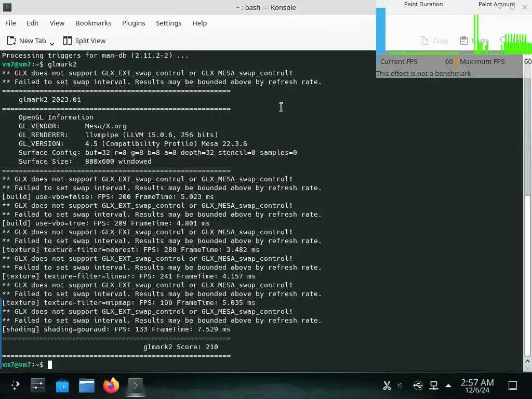
Task: Click the GL_VENDOR Mesa/X.org line
Action: pyautogui.click(x=73, y=126)
